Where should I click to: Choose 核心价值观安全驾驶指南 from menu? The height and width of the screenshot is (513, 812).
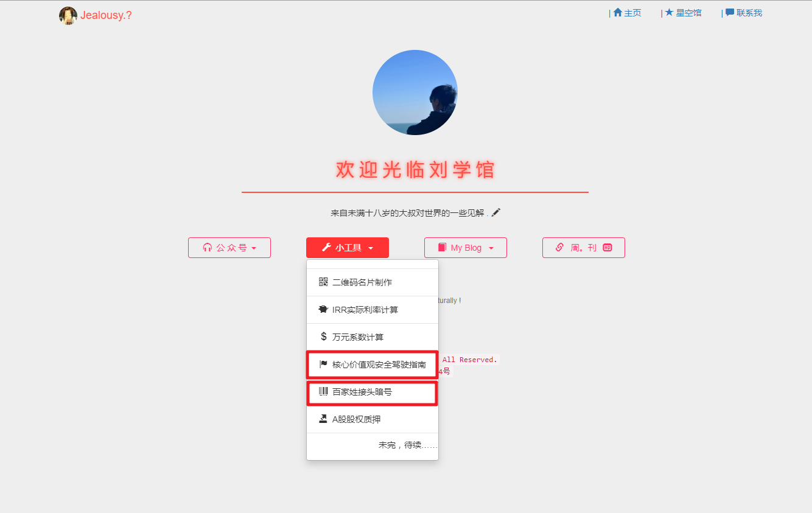pyautogui.click(x=373, y=365)
